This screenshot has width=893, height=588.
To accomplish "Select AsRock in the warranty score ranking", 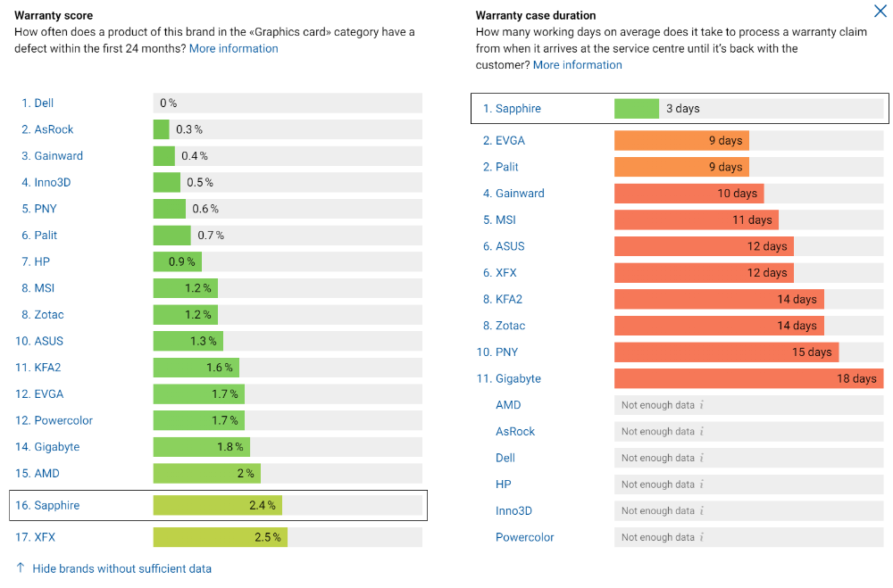I will point(48,129).
